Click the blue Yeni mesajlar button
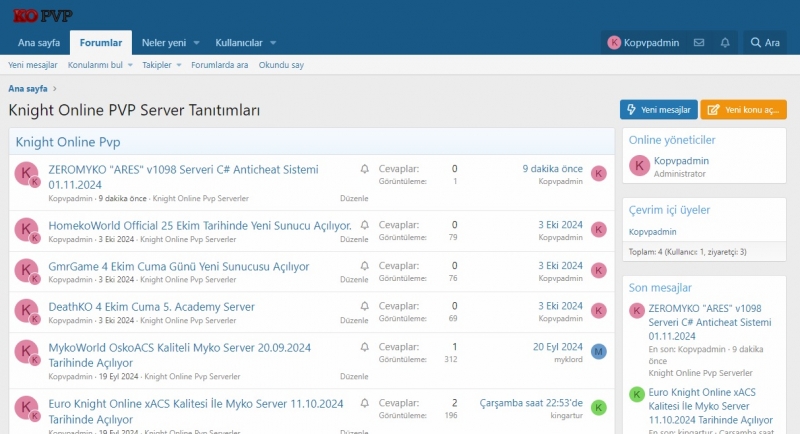Image resolution: width=800 pixels, height=434 pixels. [659, 110]
